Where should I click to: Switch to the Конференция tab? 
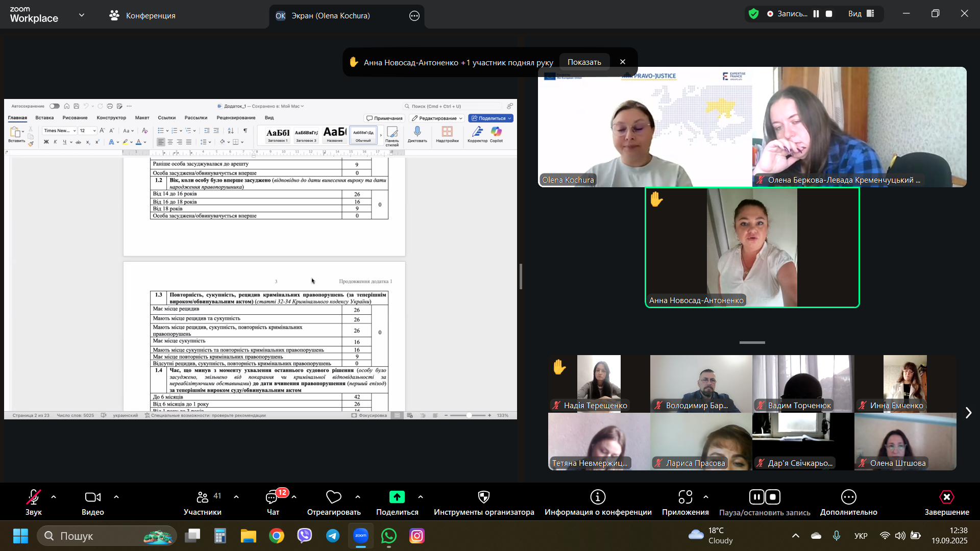(142, 16)
